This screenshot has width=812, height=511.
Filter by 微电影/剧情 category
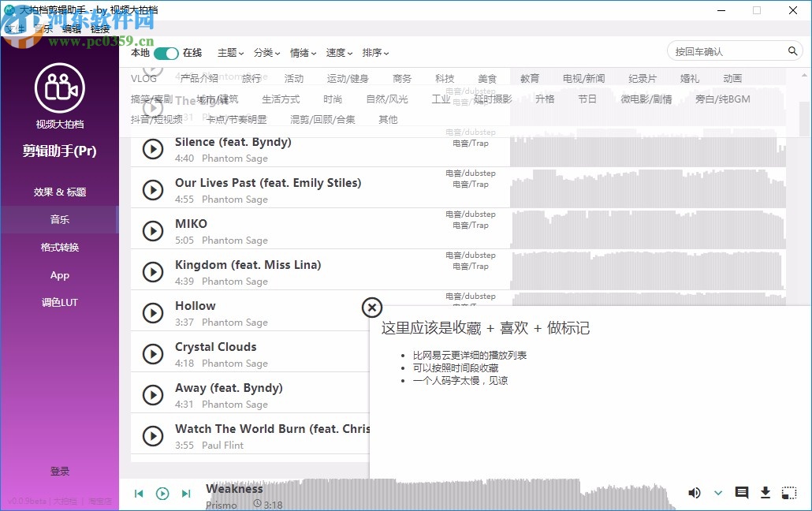[x=646, y=99]
